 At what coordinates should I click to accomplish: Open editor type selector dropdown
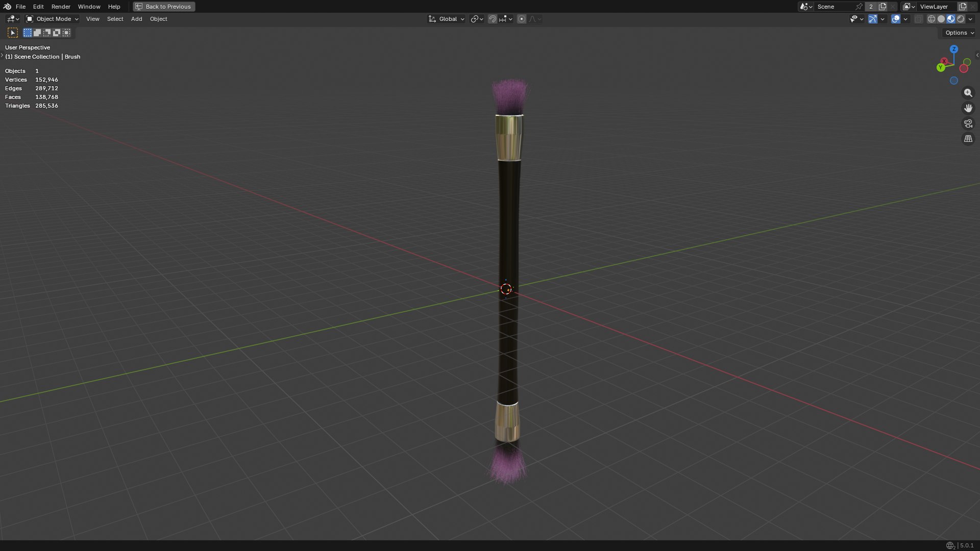point(13,19)
